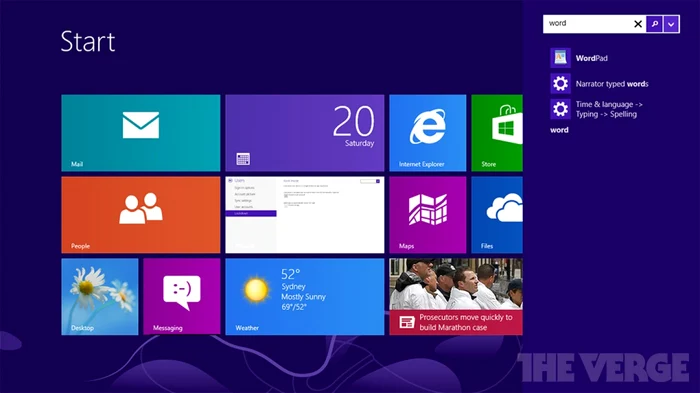
Task: Open the Calendar tile showing 20 Saturday
Action: tap(304, 133)
